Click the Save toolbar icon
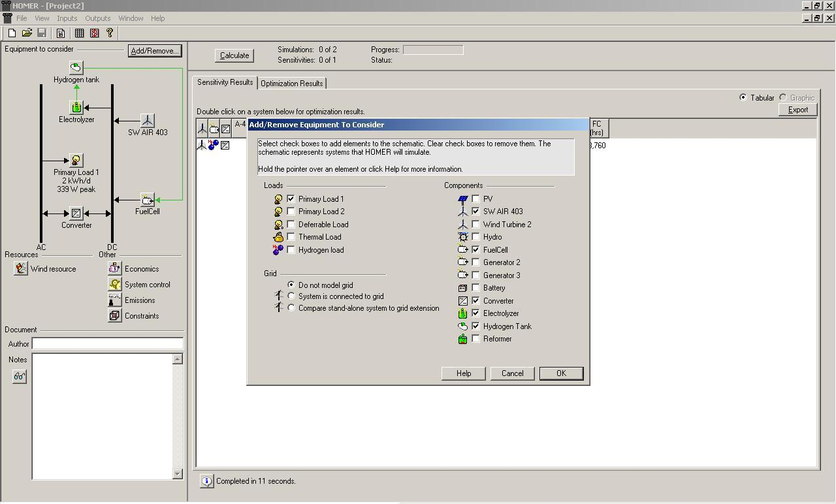Screen dimensions: 836x504 42,33
